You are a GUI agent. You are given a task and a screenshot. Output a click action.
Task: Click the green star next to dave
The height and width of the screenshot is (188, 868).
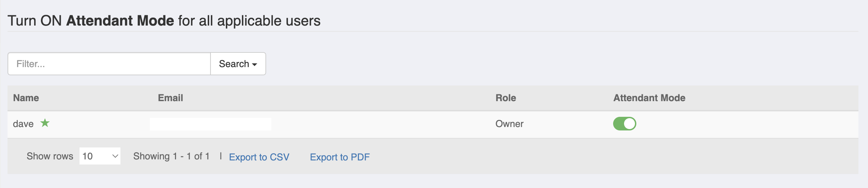coord(45,123)
